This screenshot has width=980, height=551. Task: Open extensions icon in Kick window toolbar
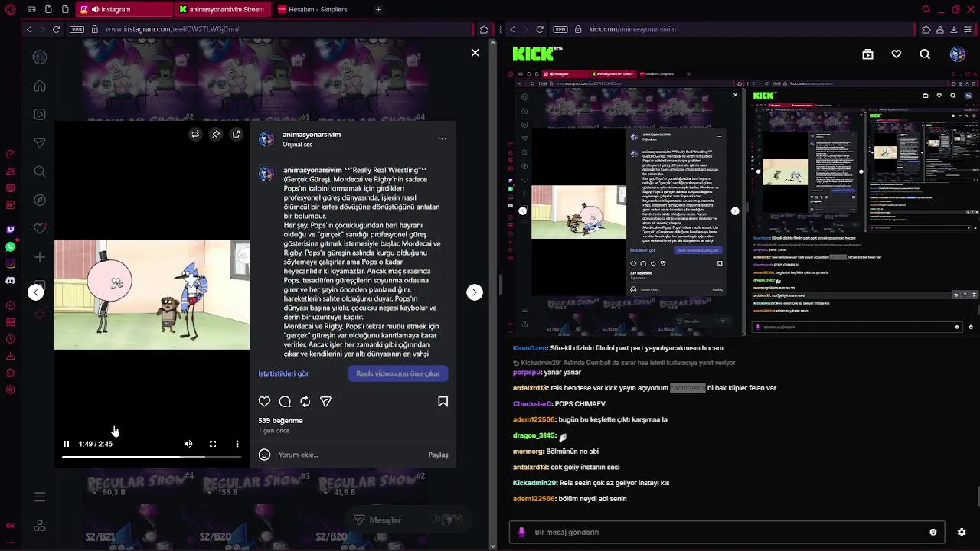tap(926, 29)
